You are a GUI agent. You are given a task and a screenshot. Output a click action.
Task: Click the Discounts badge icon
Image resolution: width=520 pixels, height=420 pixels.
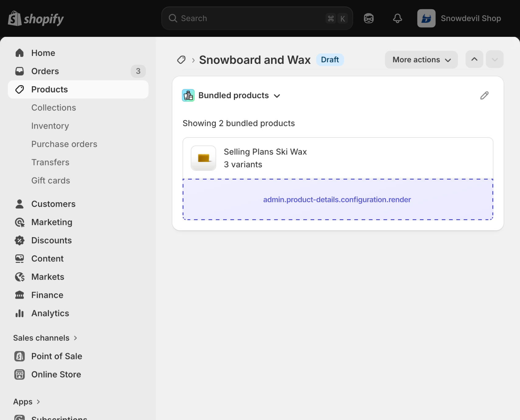20,240
